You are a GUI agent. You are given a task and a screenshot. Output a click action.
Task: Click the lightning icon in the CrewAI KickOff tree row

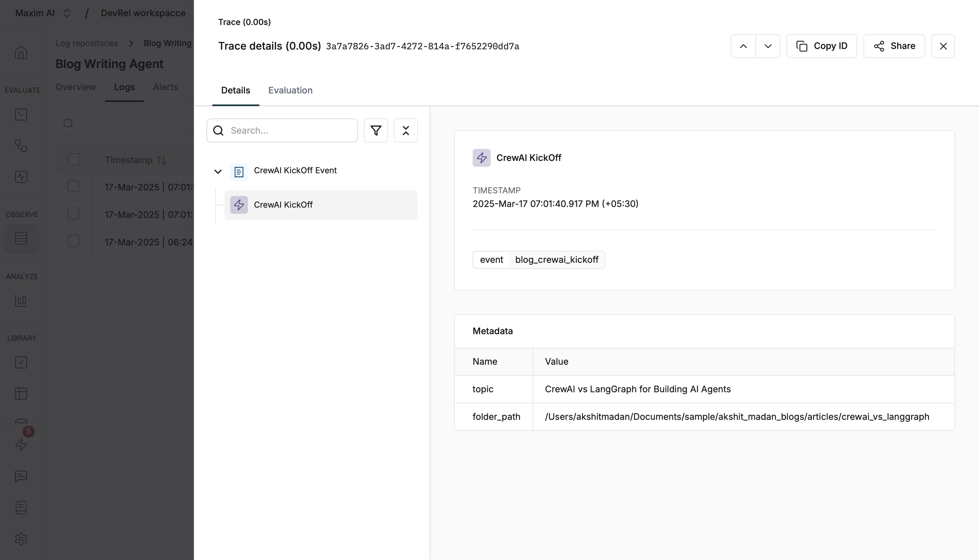[x=239, y=205]
